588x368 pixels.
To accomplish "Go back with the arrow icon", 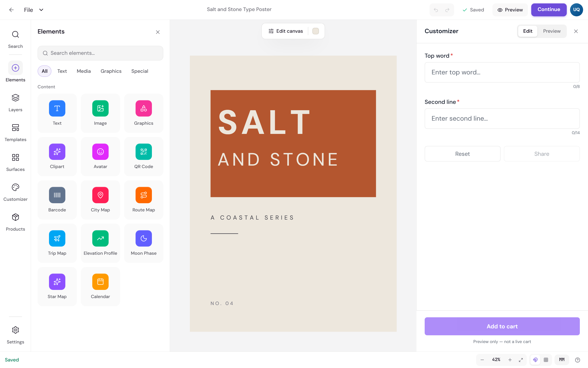I will tap(11, 10).
